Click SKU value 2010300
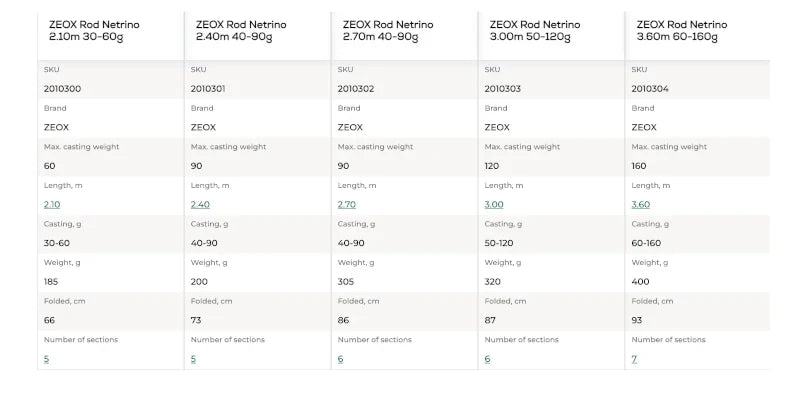This screenshot has width=800, height=400. (x=62, y=89)
